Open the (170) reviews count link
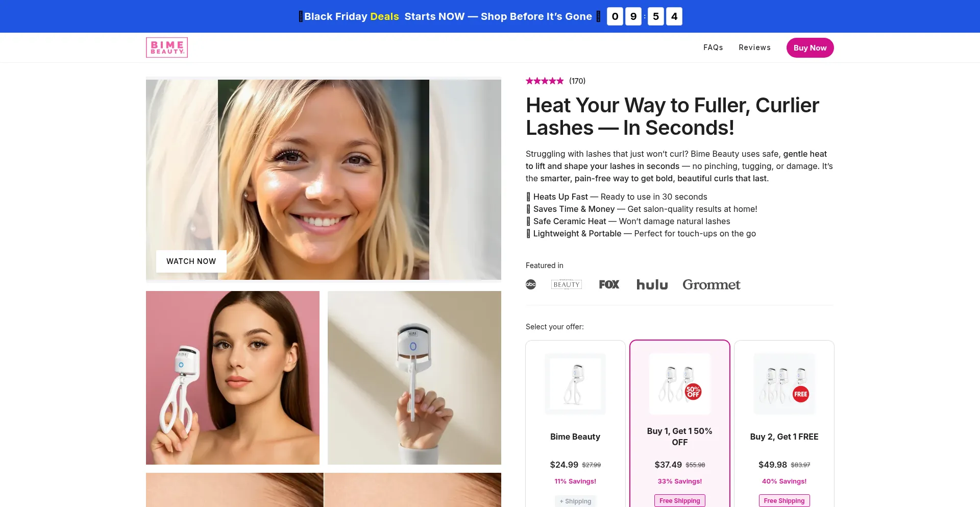The image size is (980, 507). [x=577, y=81]
